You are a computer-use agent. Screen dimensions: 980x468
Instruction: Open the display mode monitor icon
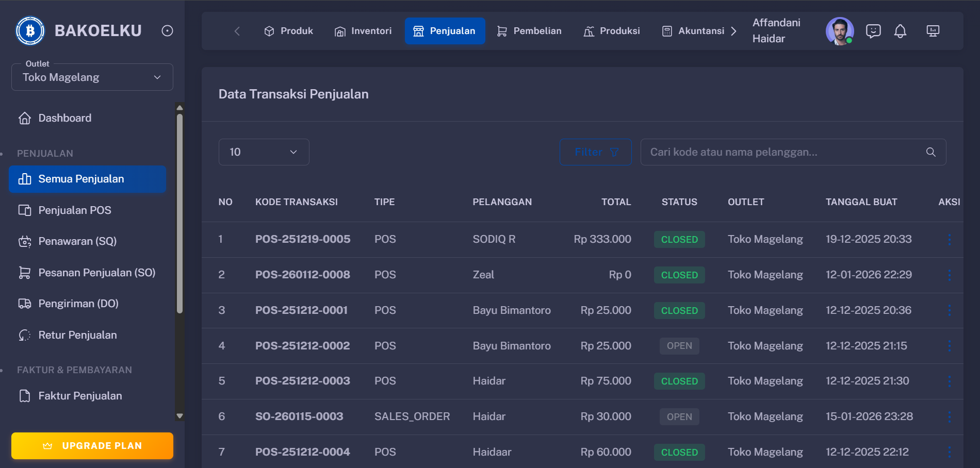[933, 31]
